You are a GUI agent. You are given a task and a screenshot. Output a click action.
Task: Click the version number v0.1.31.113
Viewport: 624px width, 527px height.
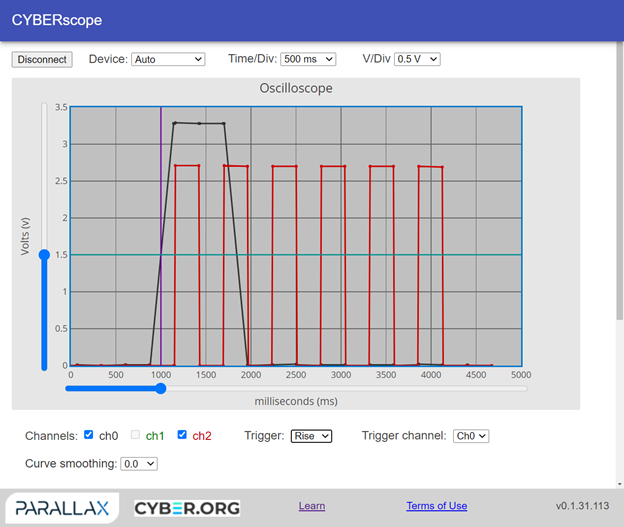(582, 506)
